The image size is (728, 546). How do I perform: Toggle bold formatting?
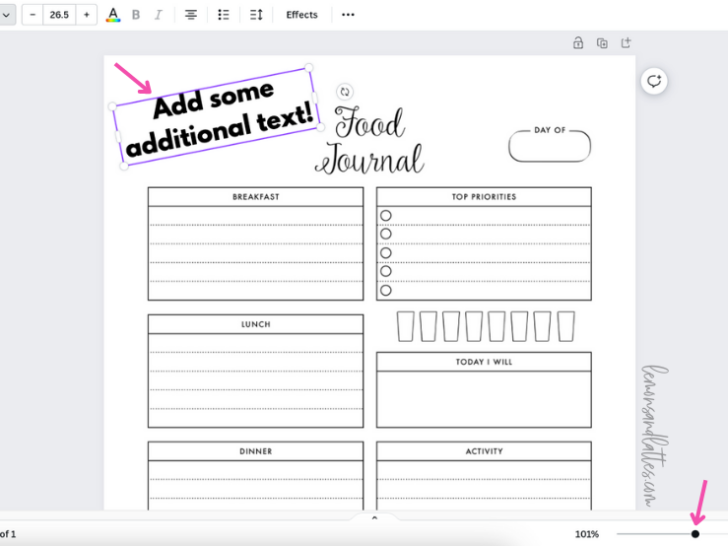136,15
